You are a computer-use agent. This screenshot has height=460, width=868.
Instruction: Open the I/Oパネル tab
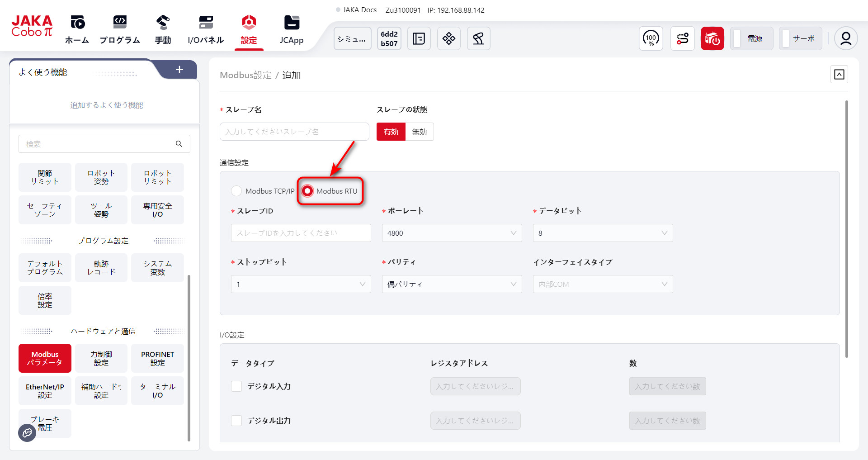[x=206, y=30]
